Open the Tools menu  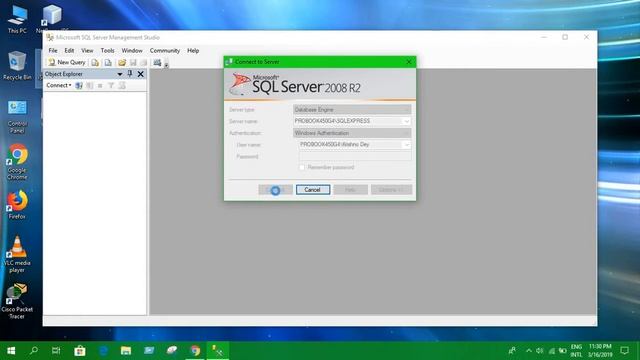point(107,51)
